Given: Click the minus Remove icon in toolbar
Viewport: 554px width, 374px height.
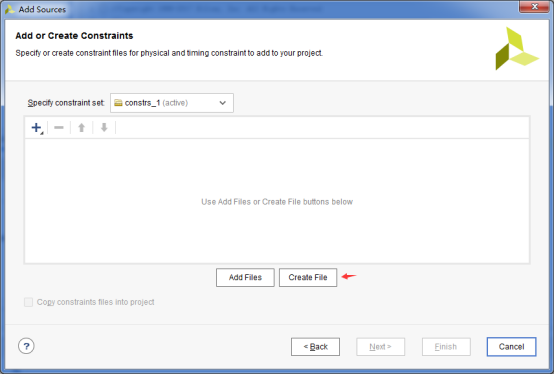Looking at the screenshot, I should coord(59,127).
